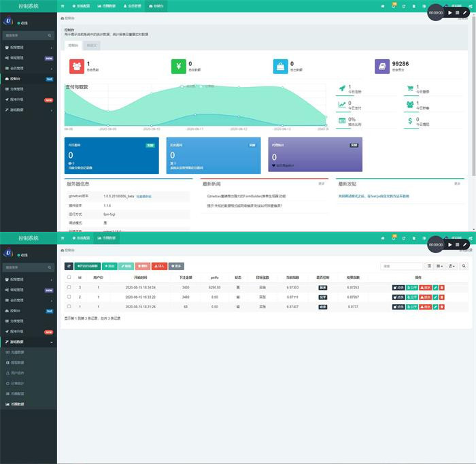Switch to second tab under dashboard description
Screen dimensions: 476x464
(x=91, y=46)
